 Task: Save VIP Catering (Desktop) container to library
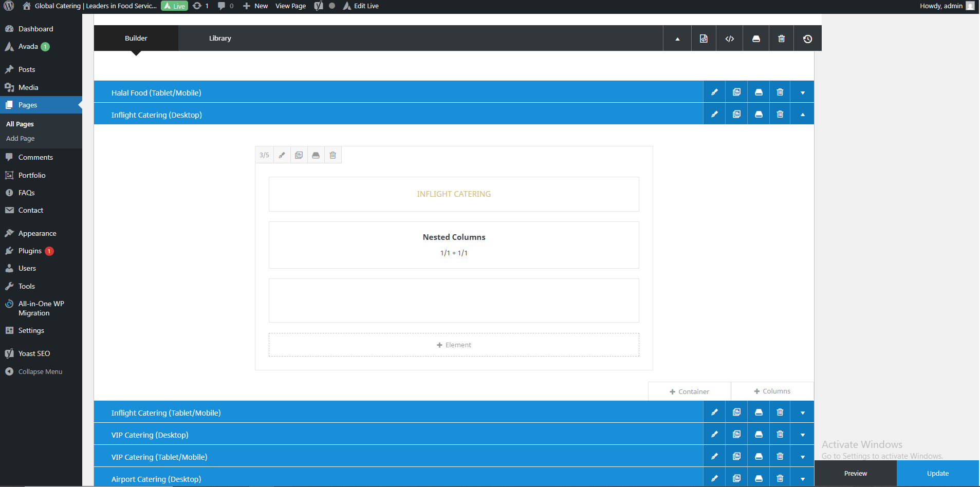759,435
